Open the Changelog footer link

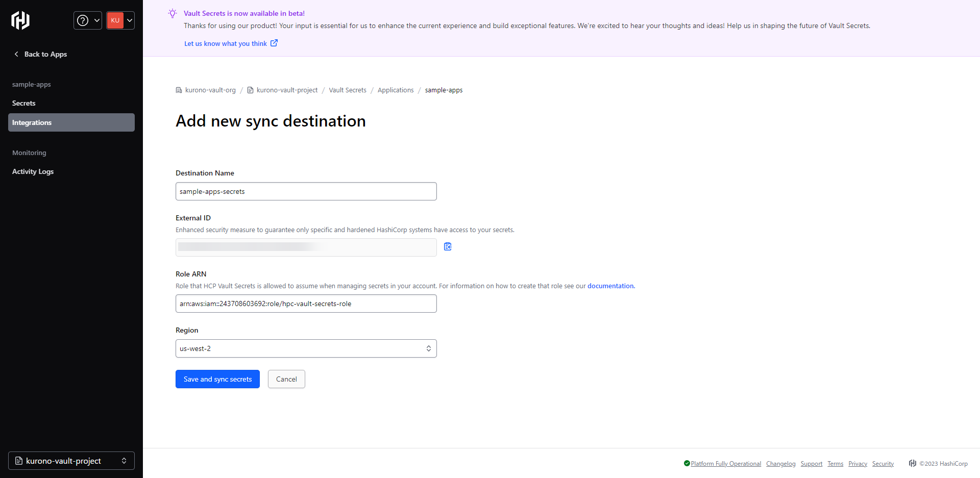click(781, 464)
